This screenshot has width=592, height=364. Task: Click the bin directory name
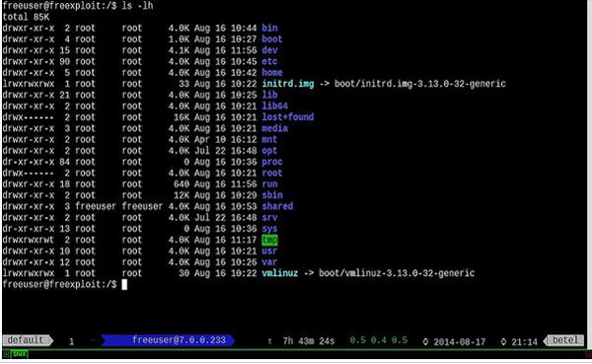269,28
